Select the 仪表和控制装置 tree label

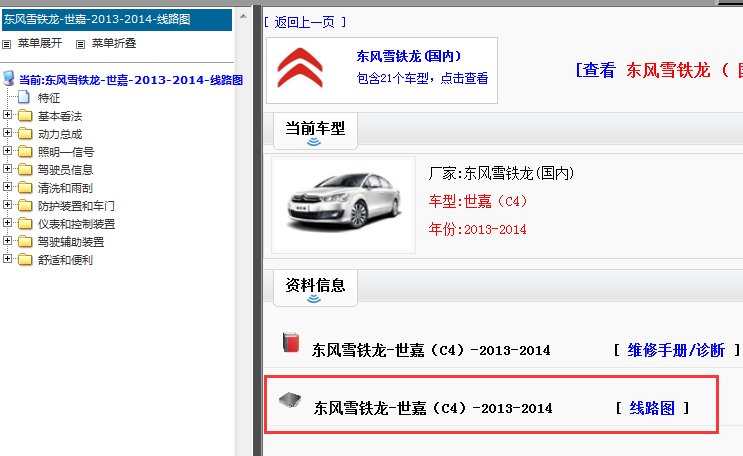point(76,224)
